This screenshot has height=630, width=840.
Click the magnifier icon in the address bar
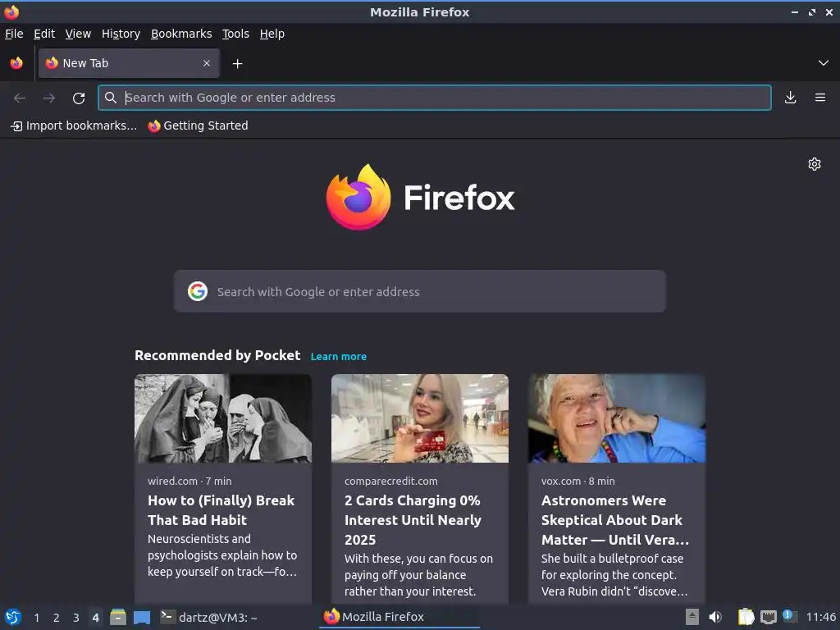coord(111,98)
